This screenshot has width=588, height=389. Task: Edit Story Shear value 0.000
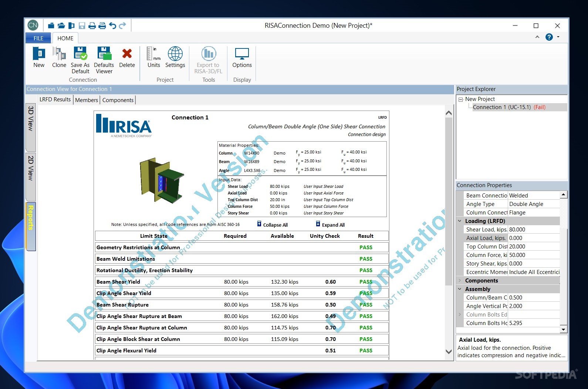click(534, 264)
